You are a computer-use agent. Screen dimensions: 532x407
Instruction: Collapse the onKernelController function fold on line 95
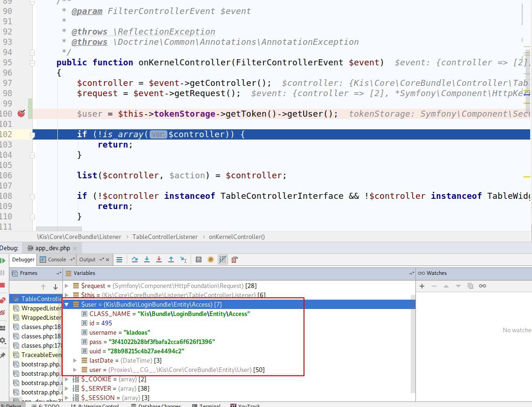32,63
